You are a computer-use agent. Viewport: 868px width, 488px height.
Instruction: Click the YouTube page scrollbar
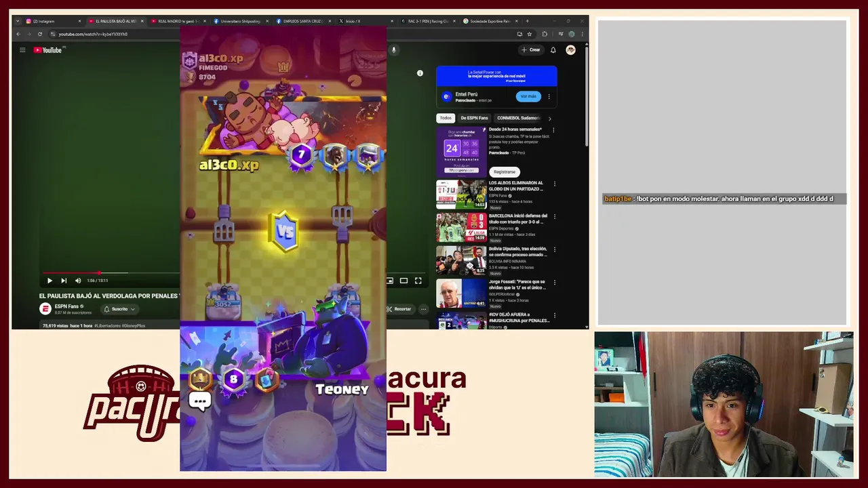[586, 95]
